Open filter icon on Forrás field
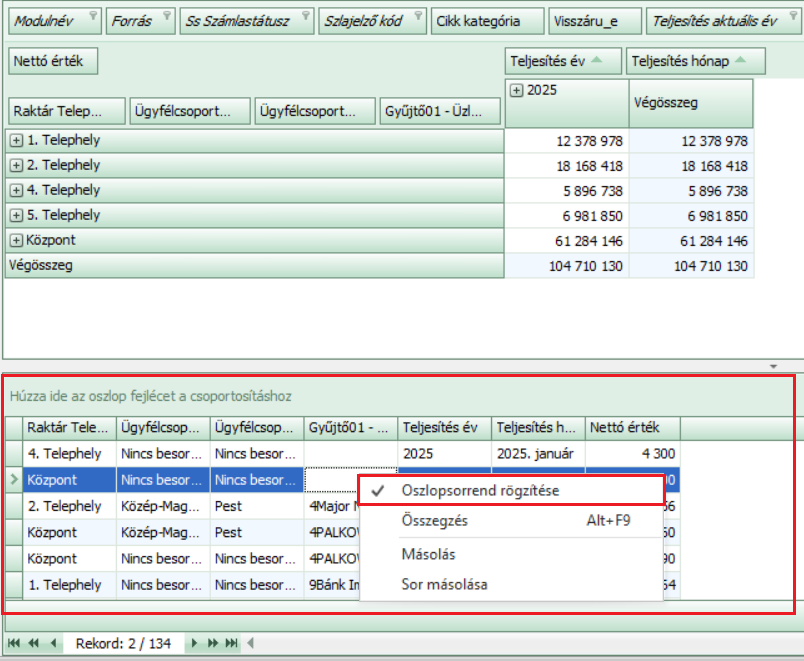This screenshot has height=661, width=804. (x=165, y=16)
